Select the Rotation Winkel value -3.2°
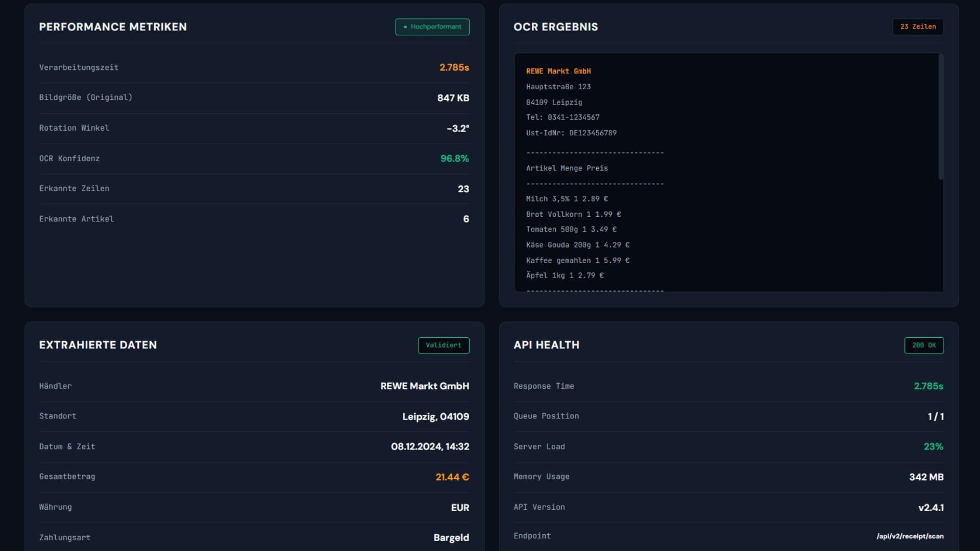 coord(458,128)
